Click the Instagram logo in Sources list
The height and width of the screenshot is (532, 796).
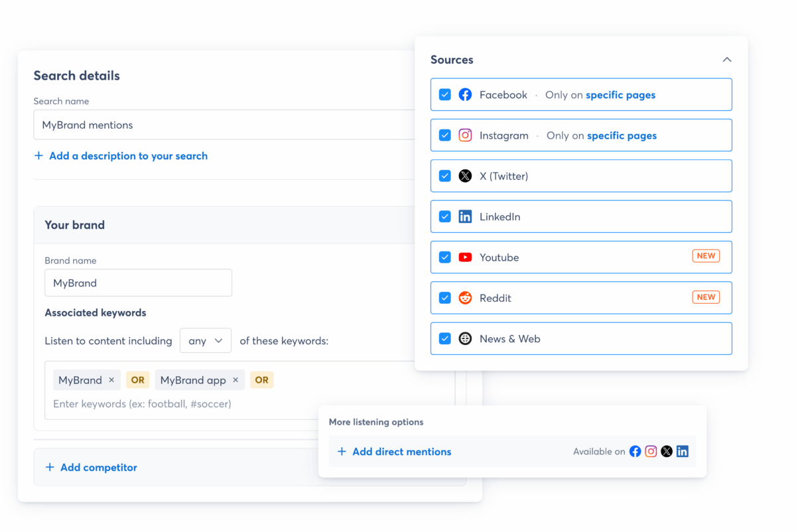point(465,135)
